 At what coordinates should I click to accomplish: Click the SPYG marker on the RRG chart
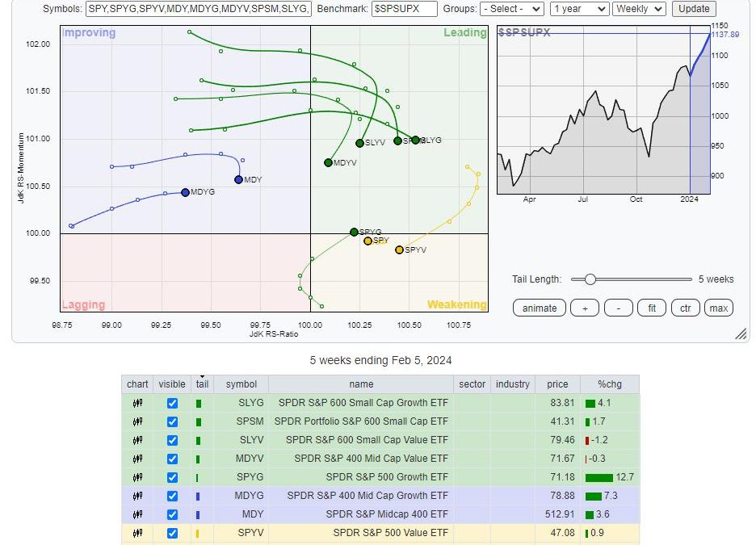coord(354,233)
